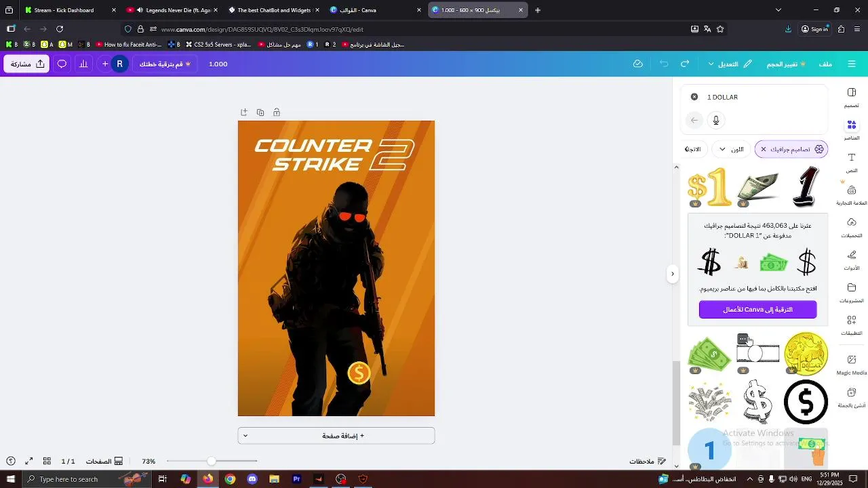Screen dimensions: 868x488
Task: Click the add page icon above canvas
Action: tap(244, 113)
